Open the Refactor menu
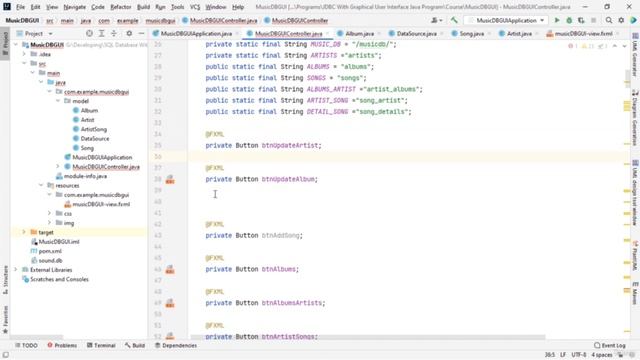The height and width of the screenshot is (360, 640). tap(121, 7)
